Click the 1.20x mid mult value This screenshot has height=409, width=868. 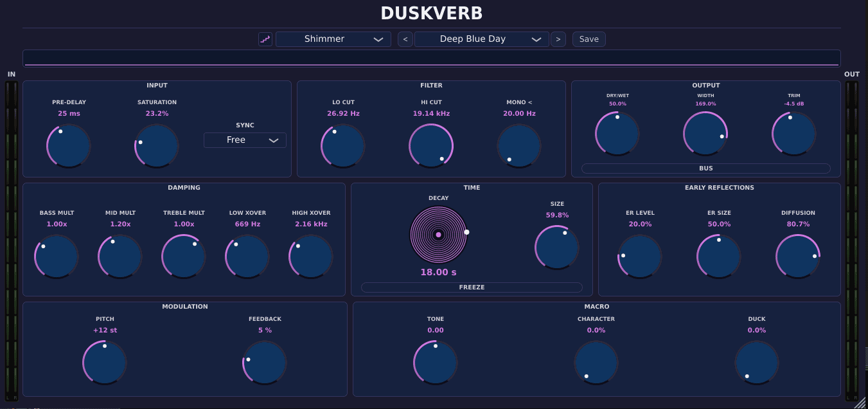point(120,224)
